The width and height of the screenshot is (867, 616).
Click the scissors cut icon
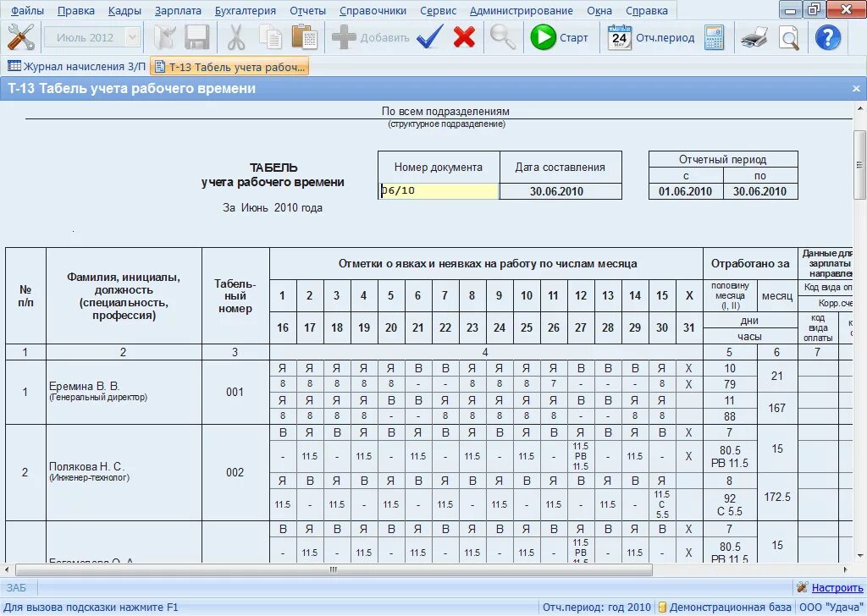click(x=236, y=37)
